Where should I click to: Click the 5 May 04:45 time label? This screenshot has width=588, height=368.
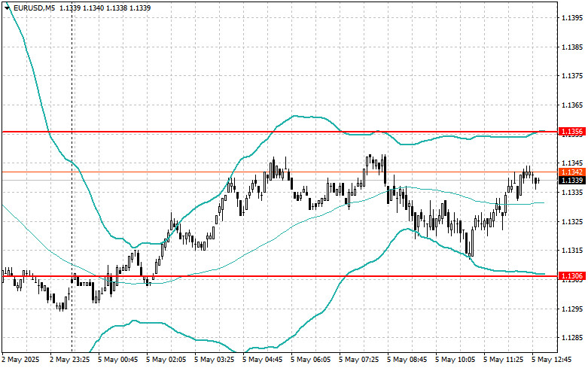click(263, 360)
